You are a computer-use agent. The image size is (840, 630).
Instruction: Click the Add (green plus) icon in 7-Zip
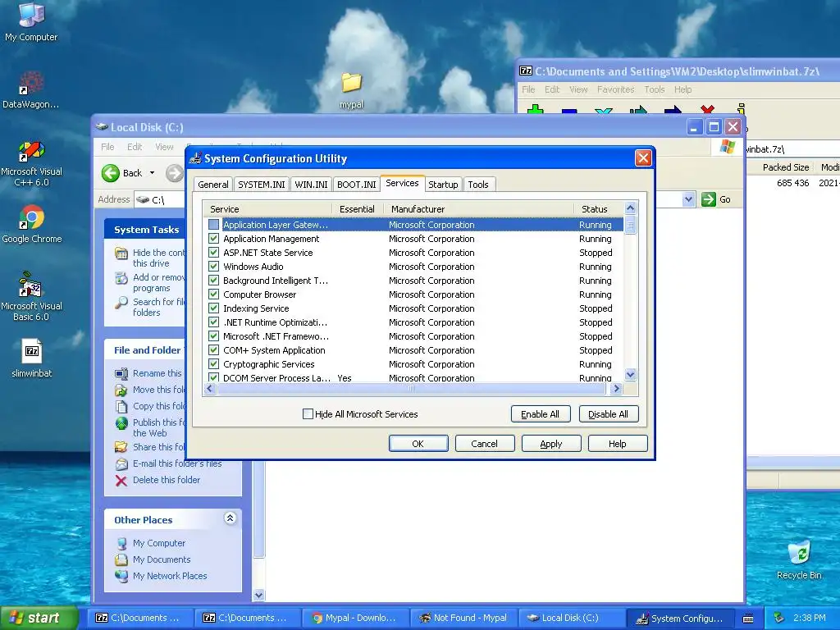click(535, 109)
